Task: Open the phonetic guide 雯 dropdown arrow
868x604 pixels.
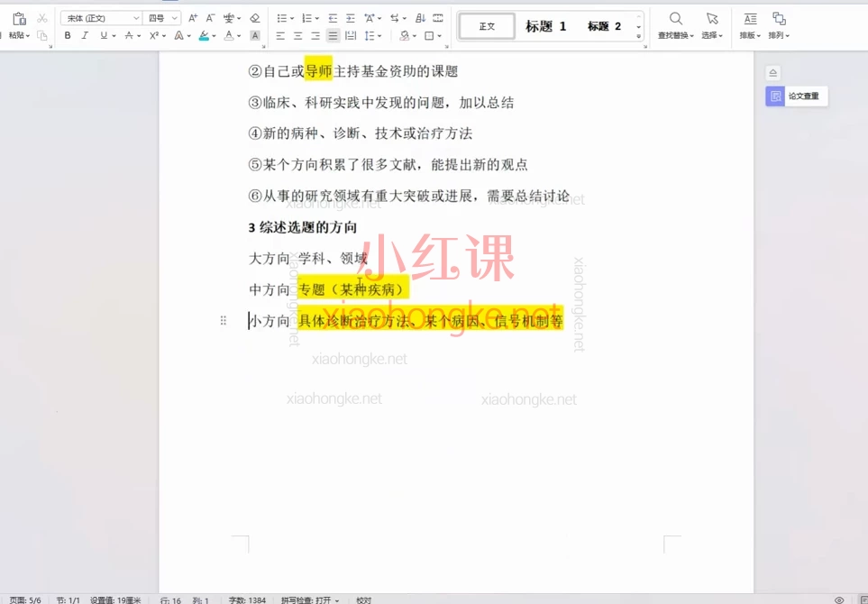Action: [x=239, y=19]
